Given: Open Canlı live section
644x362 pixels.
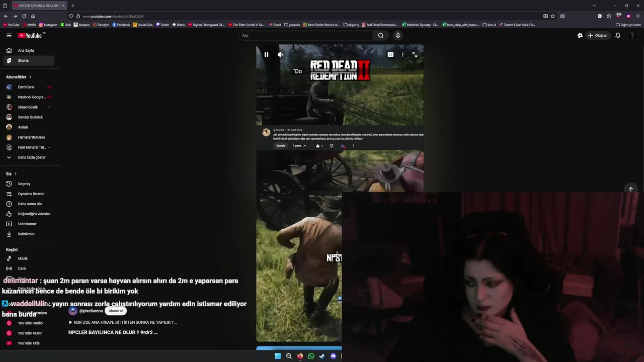Looking at the screenshot, I should [28, 268].
